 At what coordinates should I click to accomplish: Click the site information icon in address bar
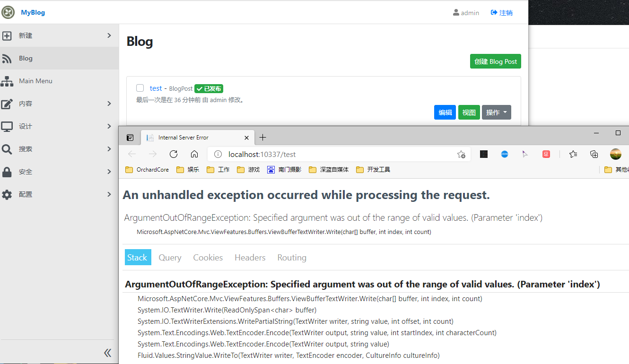pos(218,154)
